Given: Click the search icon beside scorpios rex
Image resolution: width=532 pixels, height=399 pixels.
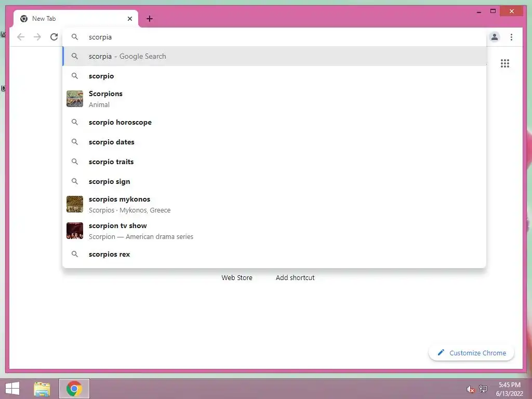Looking at the screenshot, I should coord(75,254).
